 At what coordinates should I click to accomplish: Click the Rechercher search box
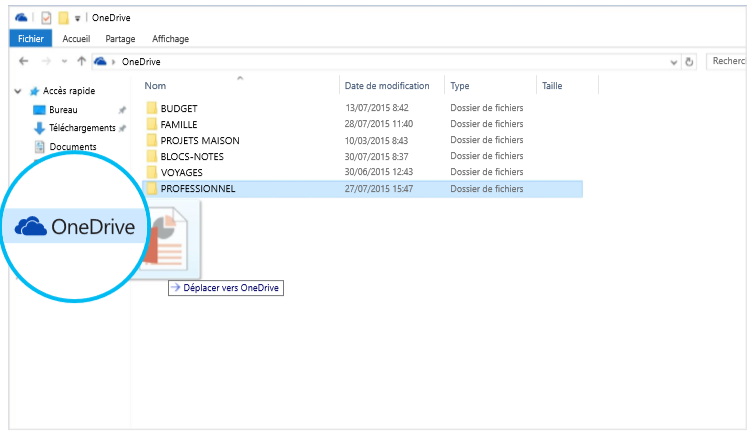[727, 61]
